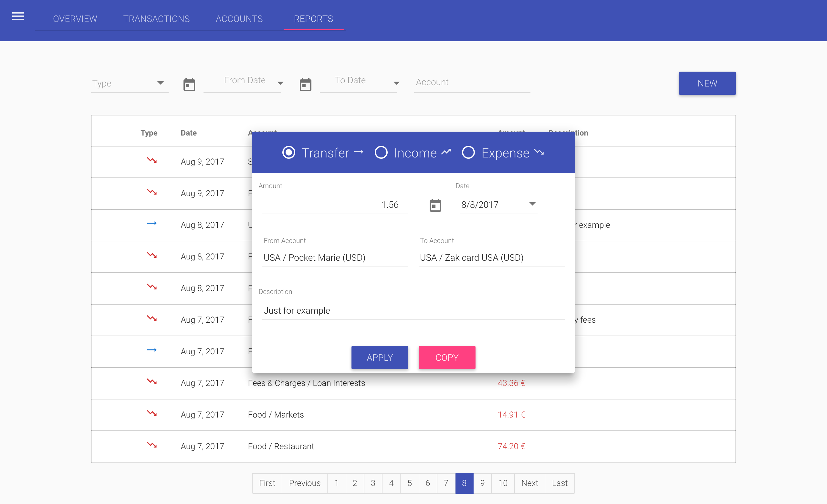Click the calendar icon in the dialog's Date field
Screen dimensions: 827x504
coord(435,205)
